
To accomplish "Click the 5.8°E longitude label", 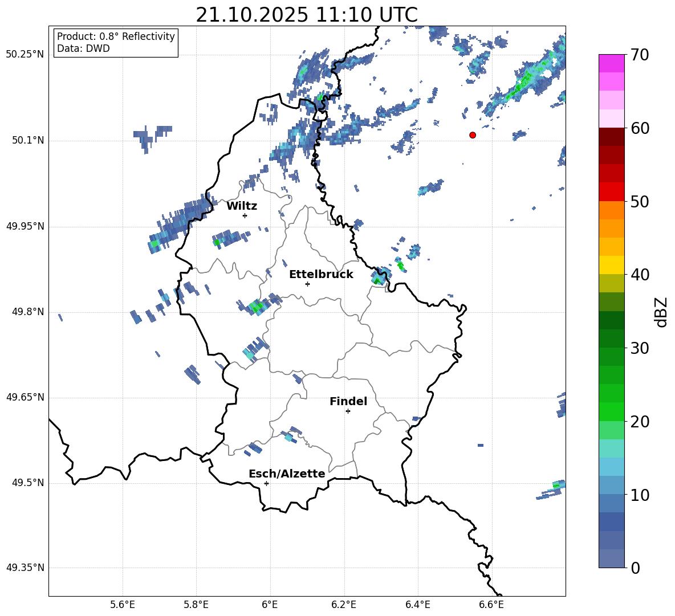I will pyautogui.click(x=196, y=605).
